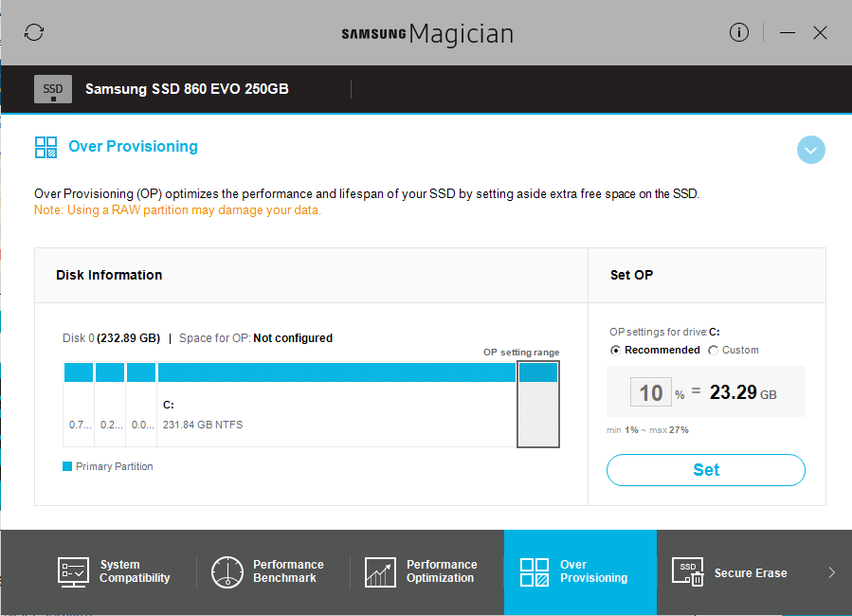Click the Performance Optimization chart icon
The image size is (852, 616).
click(380, 572)
